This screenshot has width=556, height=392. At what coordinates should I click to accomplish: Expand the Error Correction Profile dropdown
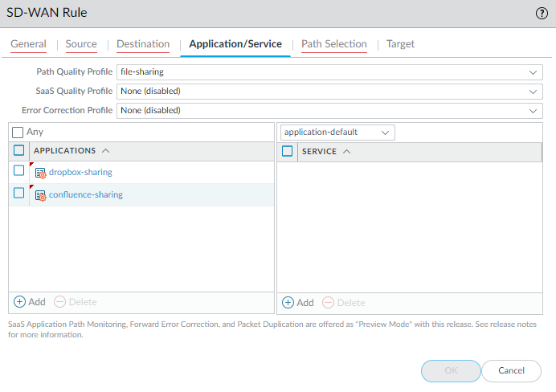tap(534, 110)
